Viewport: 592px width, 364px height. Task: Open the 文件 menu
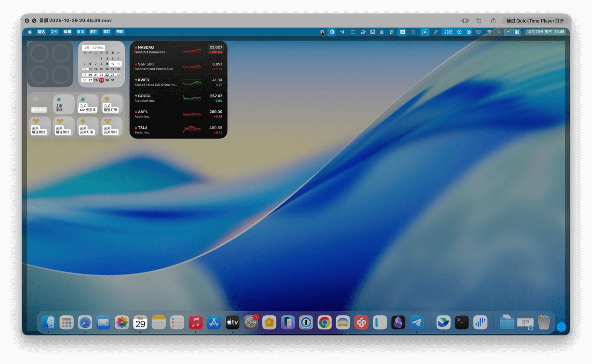[54, 32]
